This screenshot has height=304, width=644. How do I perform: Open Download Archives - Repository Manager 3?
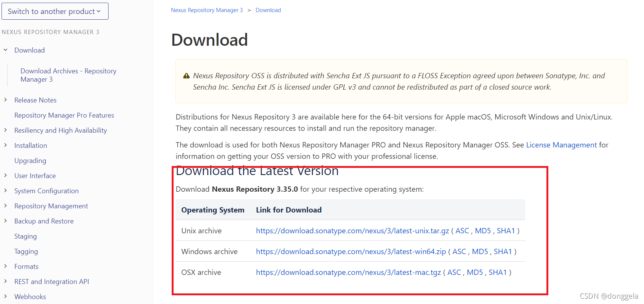pyautogui.click(x=68, y=75)
